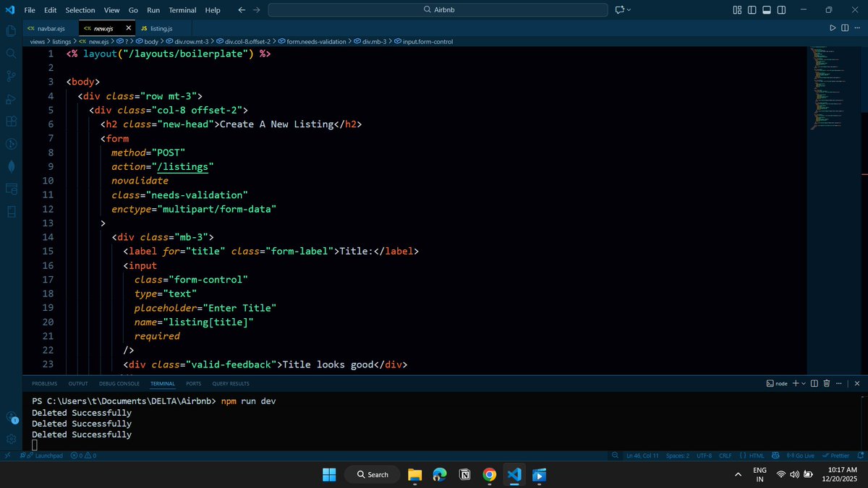Screen dimensions: 868x488
Task: Open the node terminal profile dropdown
Action: [804, 383]
